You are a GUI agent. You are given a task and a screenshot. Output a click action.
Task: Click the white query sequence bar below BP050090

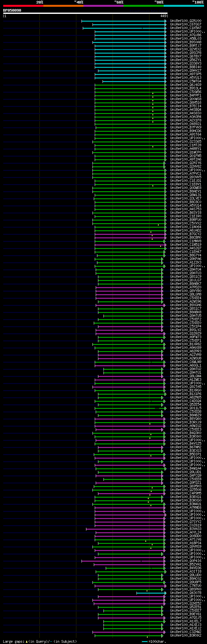(x=85, y=13)
